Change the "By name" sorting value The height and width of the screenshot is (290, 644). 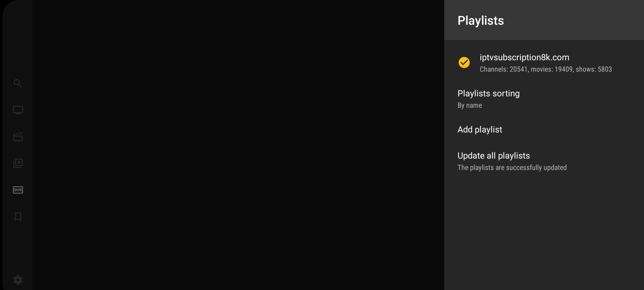tap(470, 105)
